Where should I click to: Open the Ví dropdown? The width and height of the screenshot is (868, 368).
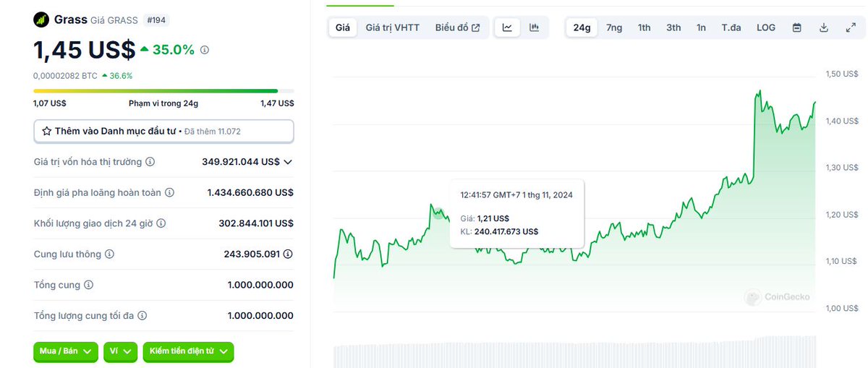click(120, 351)
